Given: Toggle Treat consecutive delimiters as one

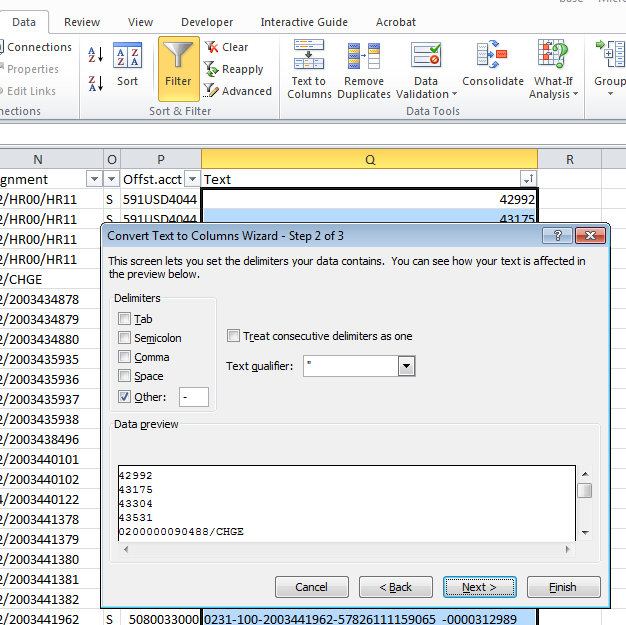Looking at the screenshot, I should tap(233, 336).
